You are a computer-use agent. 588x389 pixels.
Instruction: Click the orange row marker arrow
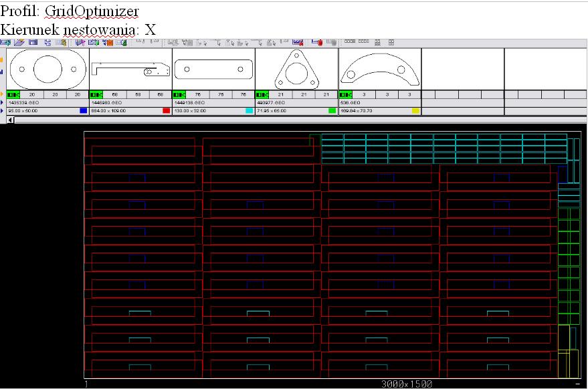tap(2, 94)
